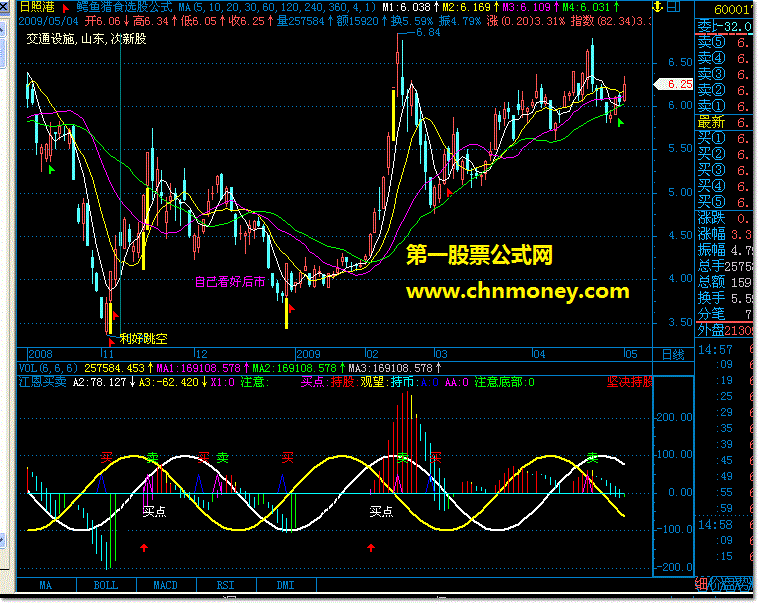
Task: Click the red arrow marker at the March 2009 dip
Action: [x=449, y=192]
